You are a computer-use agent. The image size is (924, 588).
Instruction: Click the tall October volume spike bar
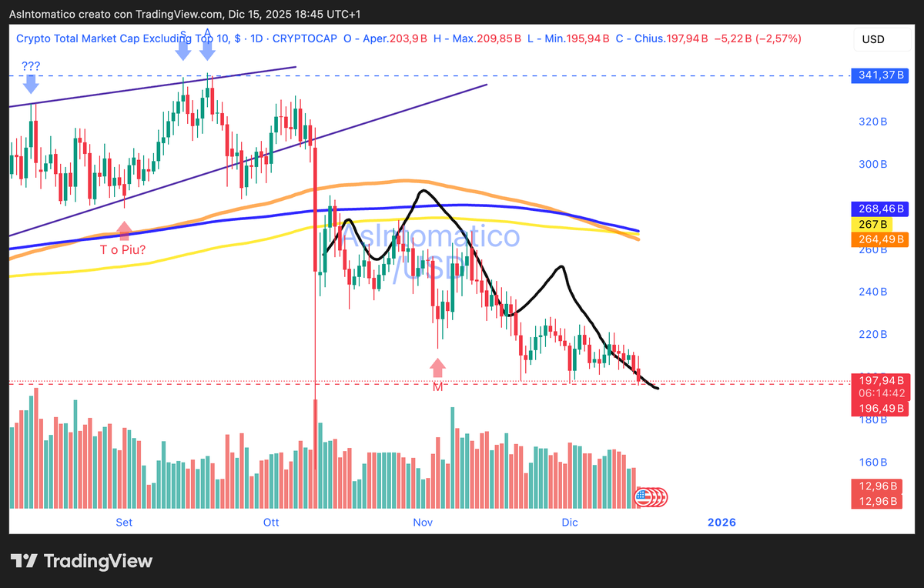[316, 454]
